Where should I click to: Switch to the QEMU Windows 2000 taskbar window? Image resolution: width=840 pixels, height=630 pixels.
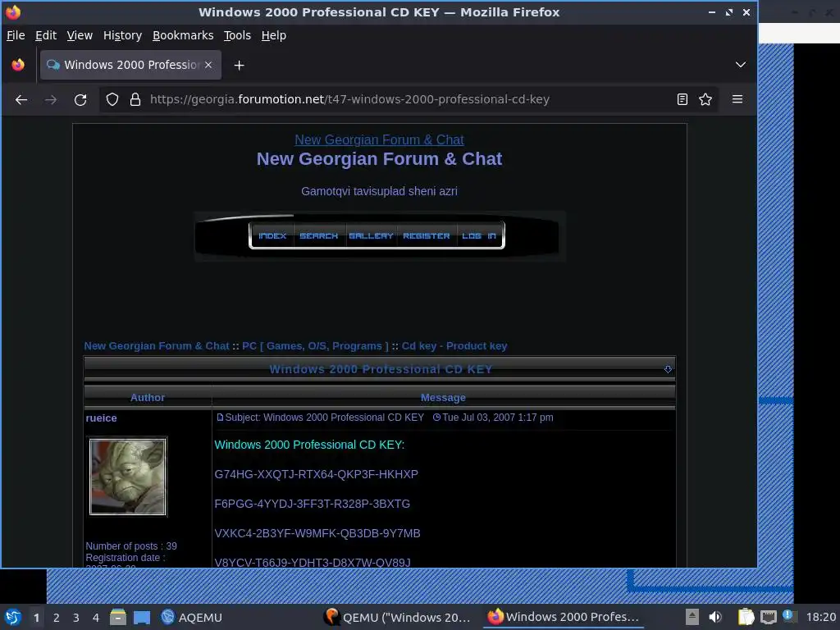[398, 617]
